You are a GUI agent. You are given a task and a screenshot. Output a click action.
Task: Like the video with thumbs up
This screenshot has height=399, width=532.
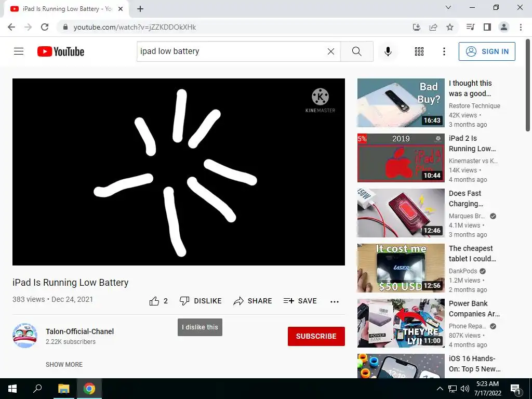pos(158,301)
